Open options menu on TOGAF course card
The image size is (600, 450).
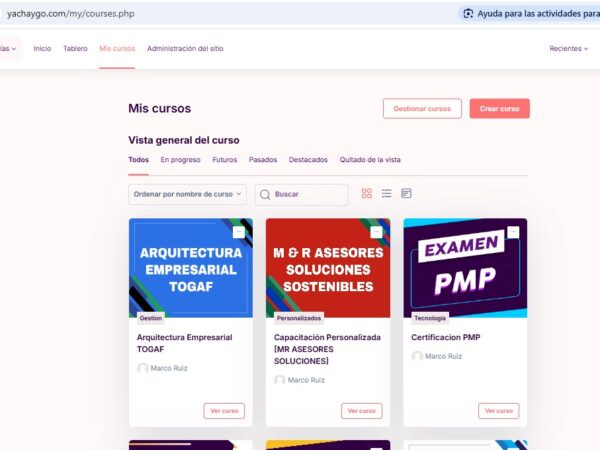239,232
